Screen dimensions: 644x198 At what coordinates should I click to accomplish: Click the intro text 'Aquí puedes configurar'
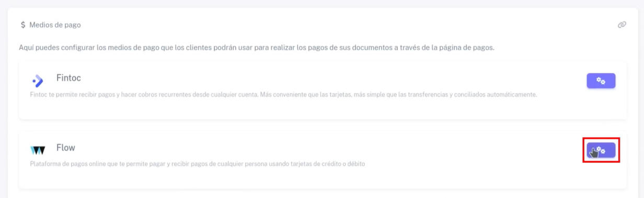point(257,48)
